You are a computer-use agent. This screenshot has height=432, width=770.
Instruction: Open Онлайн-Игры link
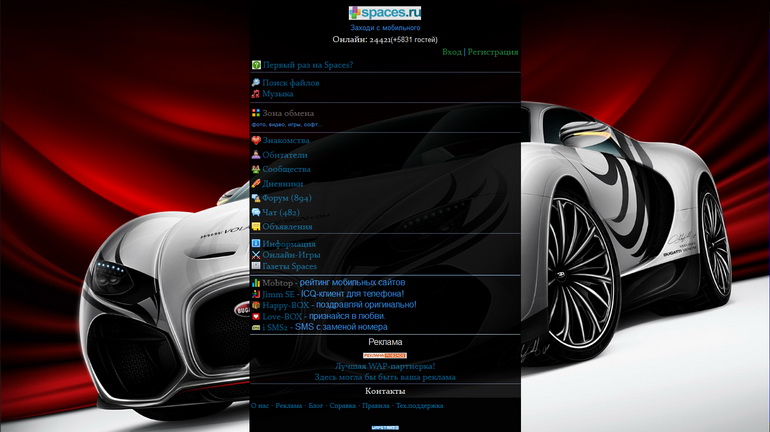click(x=291, y=255)
